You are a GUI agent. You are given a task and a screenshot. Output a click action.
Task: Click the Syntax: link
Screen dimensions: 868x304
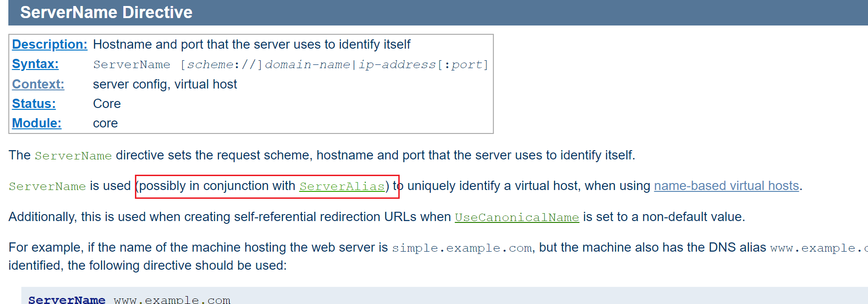pyautogui.click(x=35, y=64)
